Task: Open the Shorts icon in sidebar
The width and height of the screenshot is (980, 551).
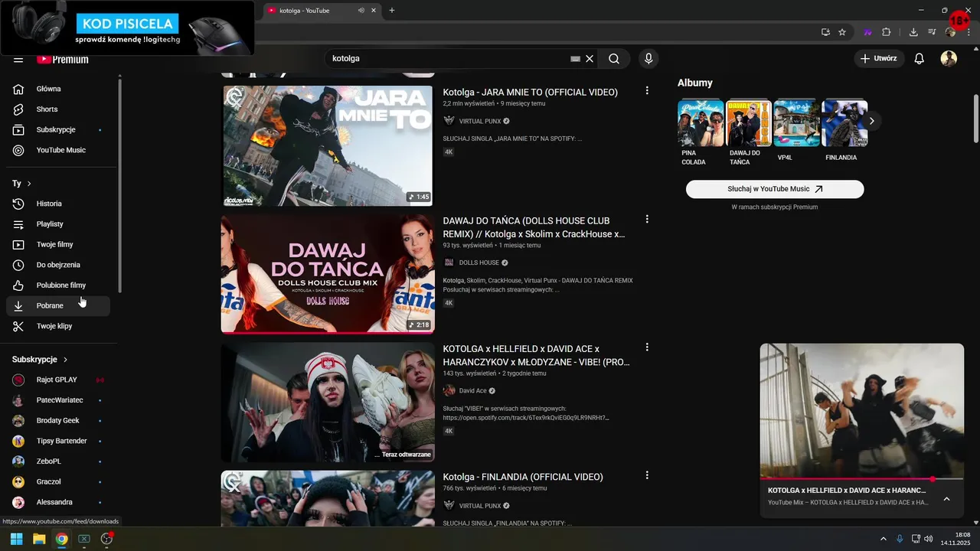Action: (x=18, y=109)
